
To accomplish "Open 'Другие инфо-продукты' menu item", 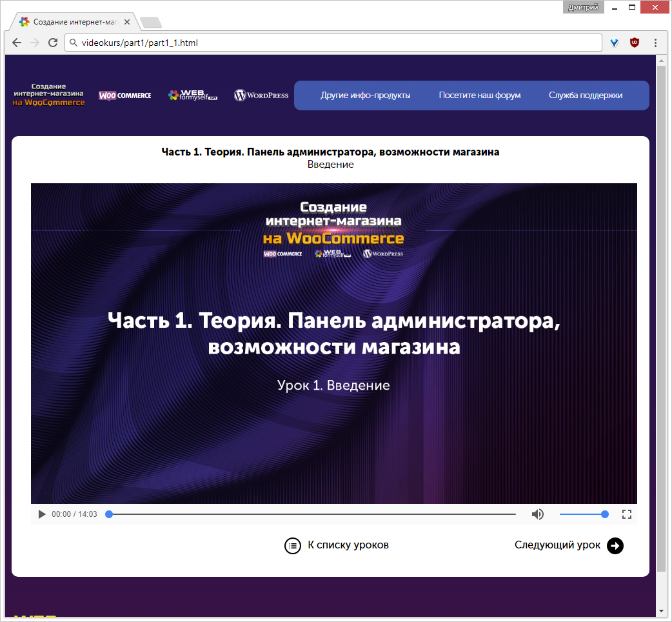I will [x=366, y=95].
